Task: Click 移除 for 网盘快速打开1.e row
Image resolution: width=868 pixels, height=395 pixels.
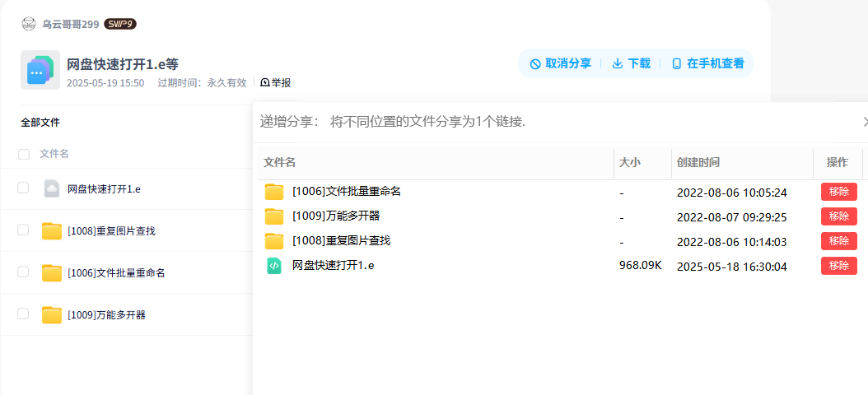Action: click(x=838, y=266)
